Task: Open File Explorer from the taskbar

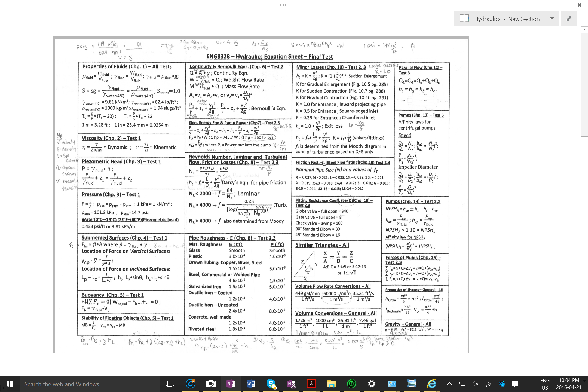Action: click(331, 384)
